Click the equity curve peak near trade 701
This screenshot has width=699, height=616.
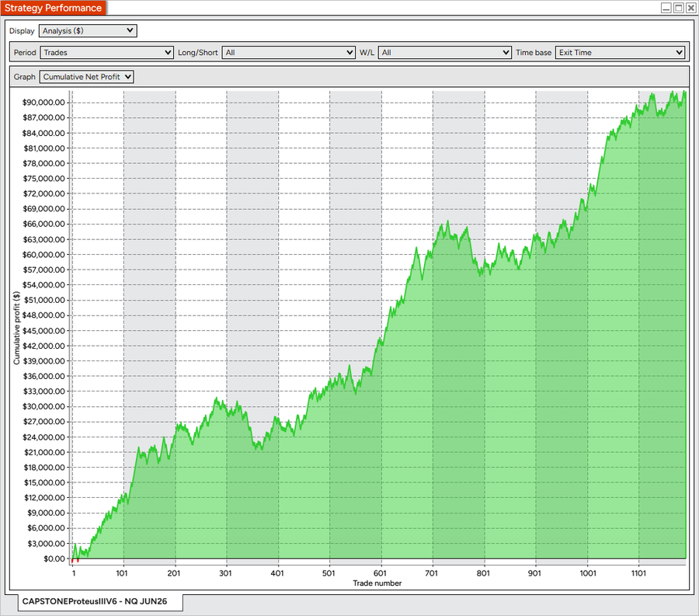click(x=447, y=222)
